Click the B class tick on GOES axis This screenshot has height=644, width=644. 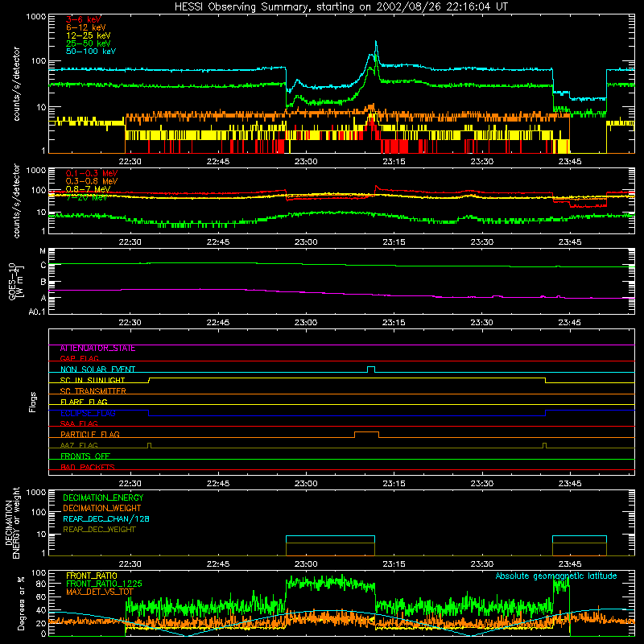pos(43,282)
